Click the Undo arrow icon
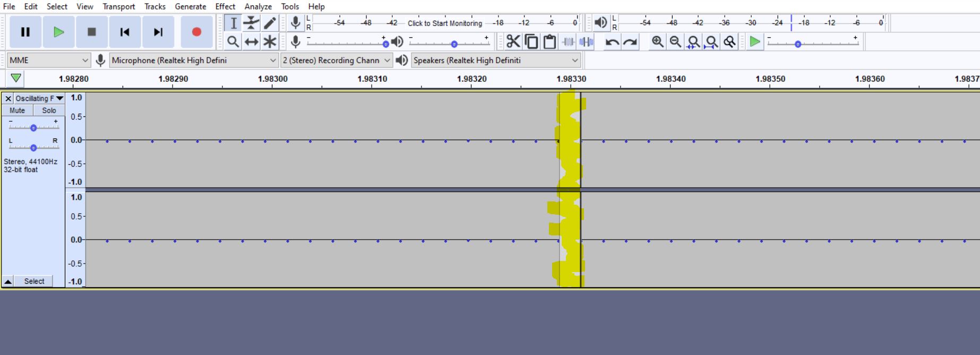 click(x=612, y=42)
